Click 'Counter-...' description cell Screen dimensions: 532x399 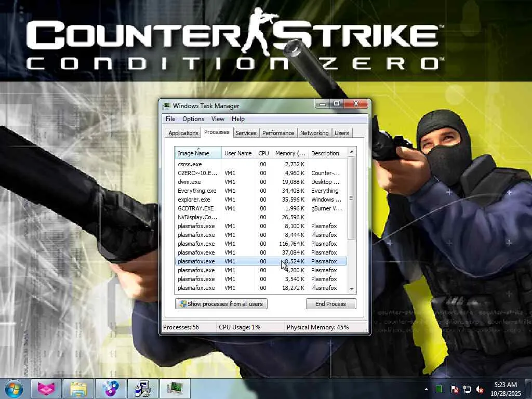(x=325, y=173)
